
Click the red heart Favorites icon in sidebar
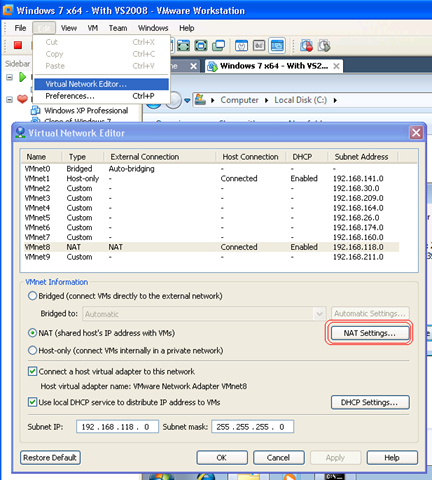22,99
